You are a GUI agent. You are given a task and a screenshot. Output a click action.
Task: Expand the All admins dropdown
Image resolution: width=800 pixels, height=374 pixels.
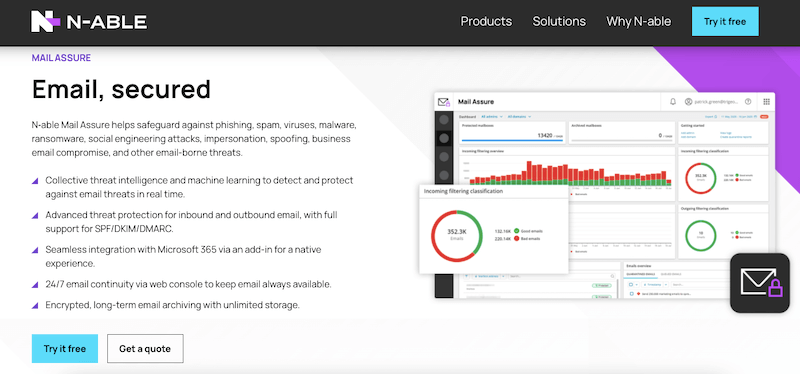pyautogui.click(x=492, y=116)
